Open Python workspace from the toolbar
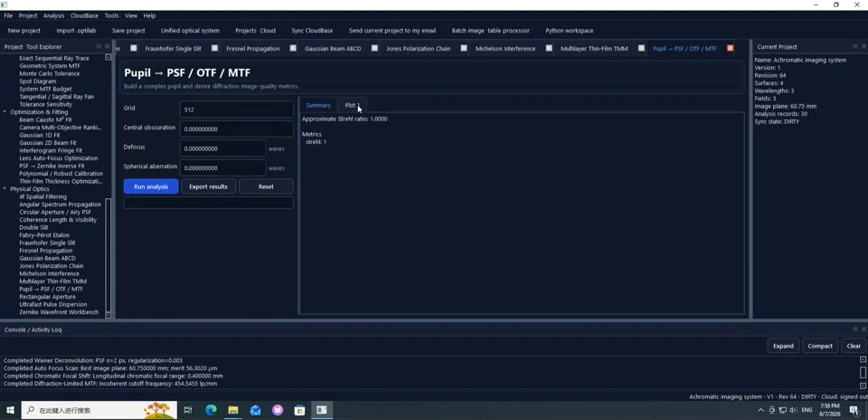 [569, 31]
